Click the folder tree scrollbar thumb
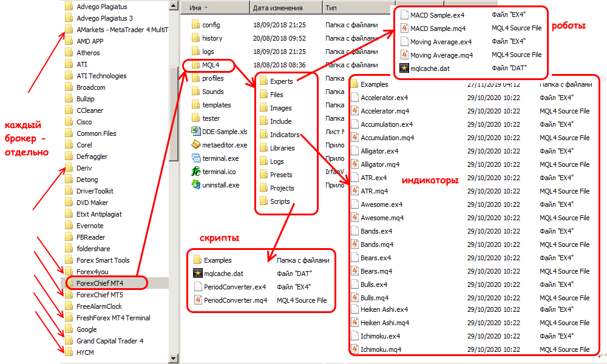The height and width of the screenshot is (364, 607). pyautogui.click(x=174, y=114)
